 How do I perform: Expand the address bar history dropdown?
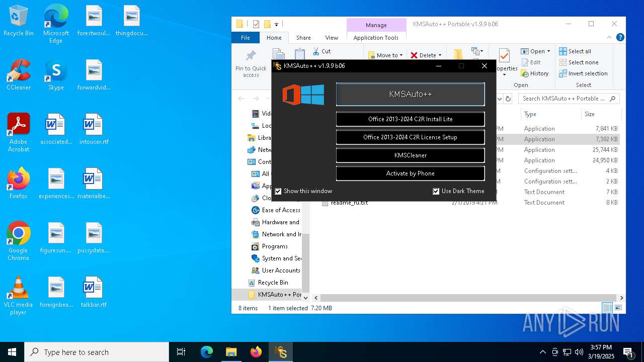[500, 99]
